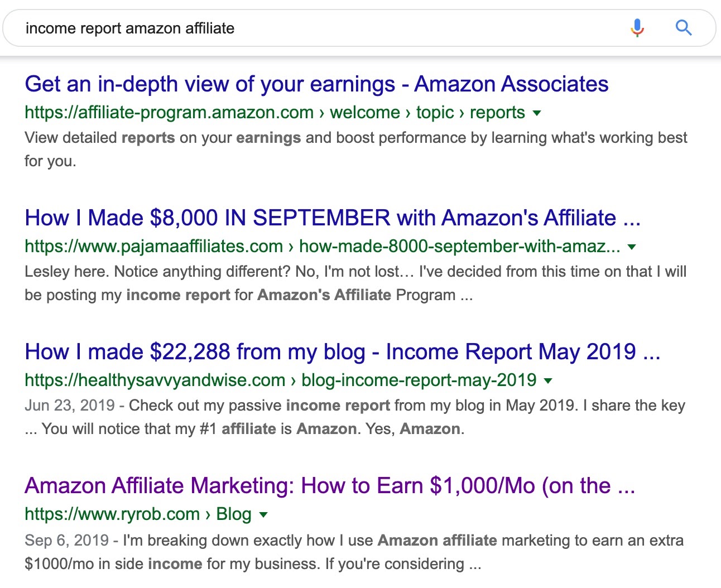Open result options arrow for Amazon Associates link
The height and width of the screenshot is (588, 721).
[537, 113]
